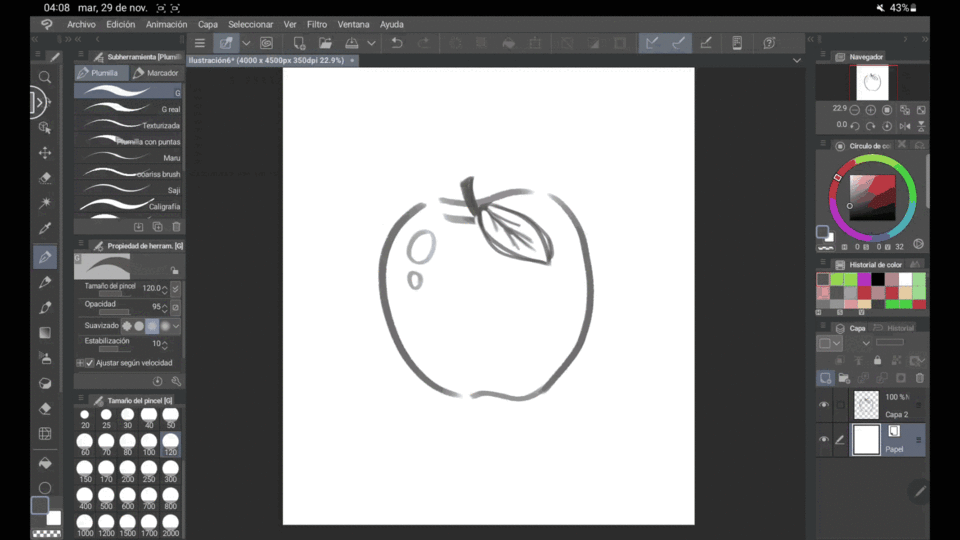Select the Pen tool in toolbar
The height and width of the screenshot is (540, 960).
click(x=45, y=257)
